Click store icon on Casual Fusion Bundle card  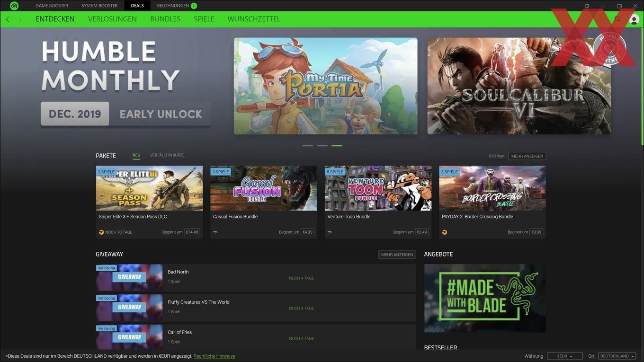(x=215, y=232)
